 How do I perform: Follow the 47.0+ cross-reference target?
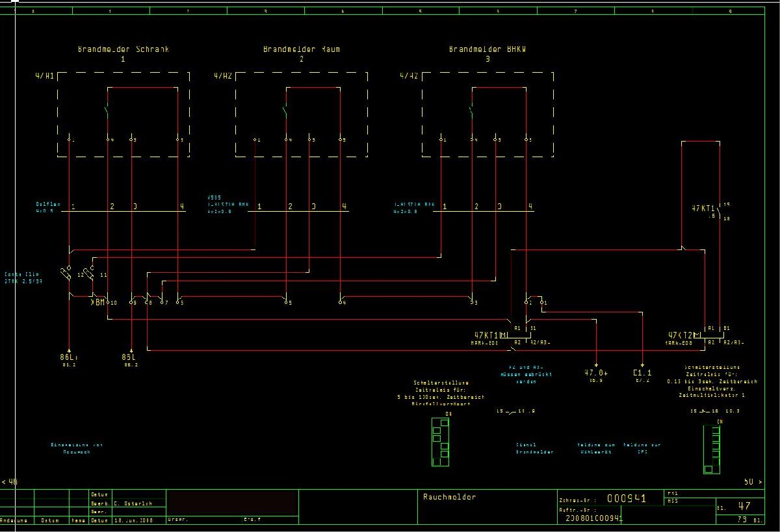point(596,373)
